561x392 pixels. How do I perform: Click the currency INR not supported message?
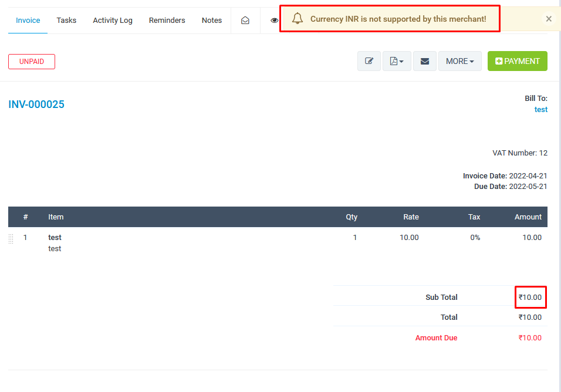click(398, 19)
